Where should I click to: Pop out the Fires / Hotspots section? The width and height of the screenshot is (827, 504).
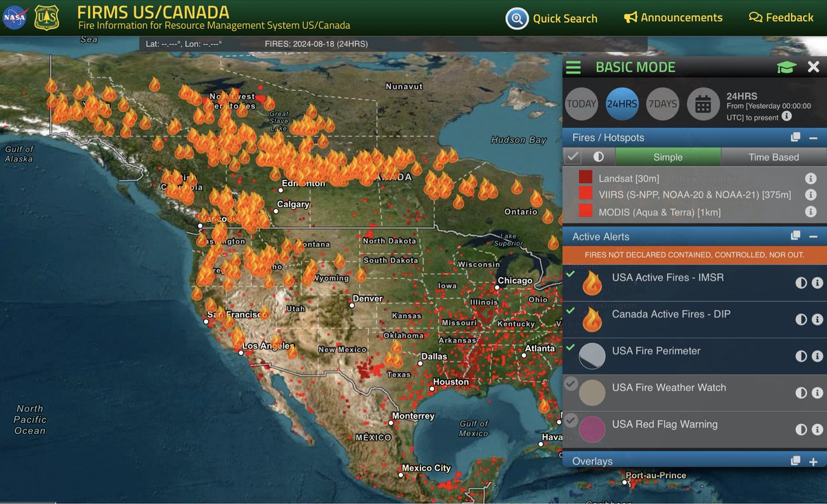point(795,137)
